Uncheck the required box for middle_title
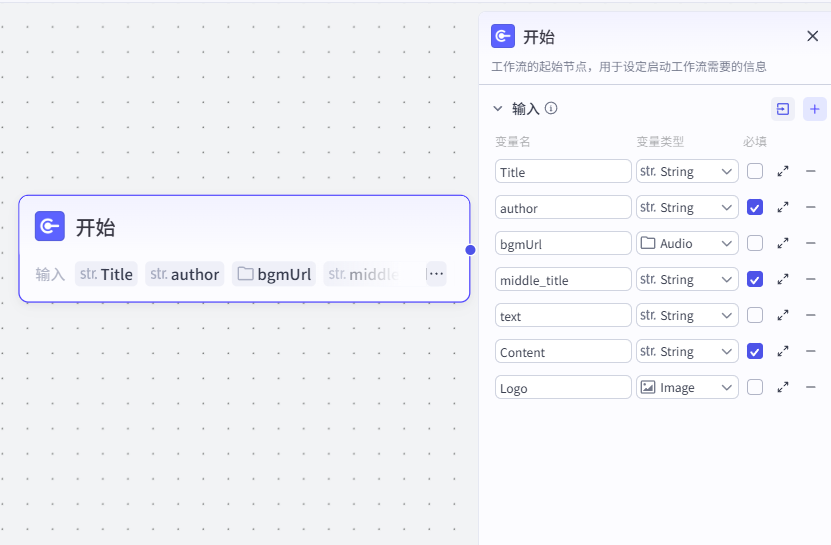The height and width of the screenshot is (545, 831). [755, 279]
